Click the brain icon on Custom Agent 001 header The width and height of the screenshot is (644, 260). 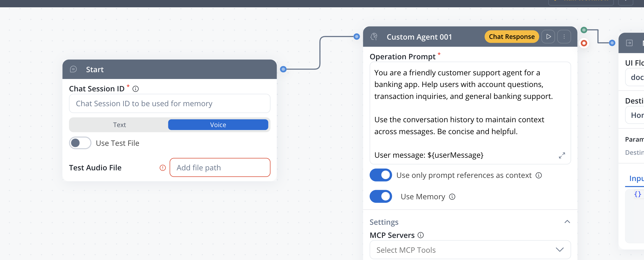374,37
